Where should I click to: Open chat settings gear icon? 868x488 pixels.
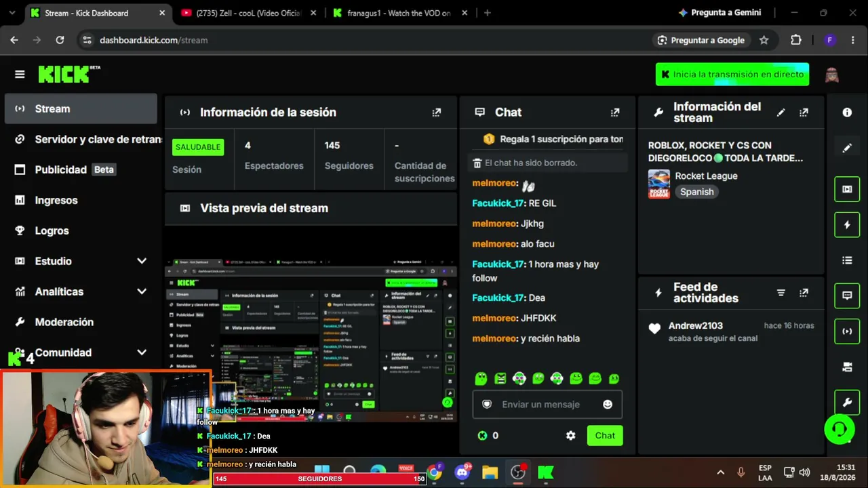tap(571, 436)
